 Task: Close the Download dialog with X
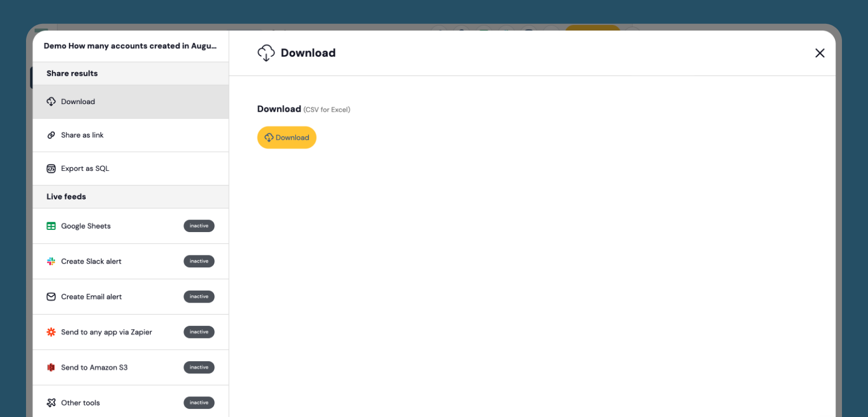(x=820, y=53)
